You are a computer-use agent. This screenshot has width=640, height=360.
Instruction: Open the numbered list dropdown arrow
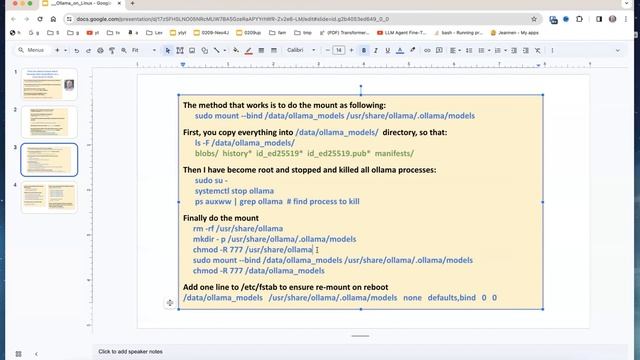(505, 51)
